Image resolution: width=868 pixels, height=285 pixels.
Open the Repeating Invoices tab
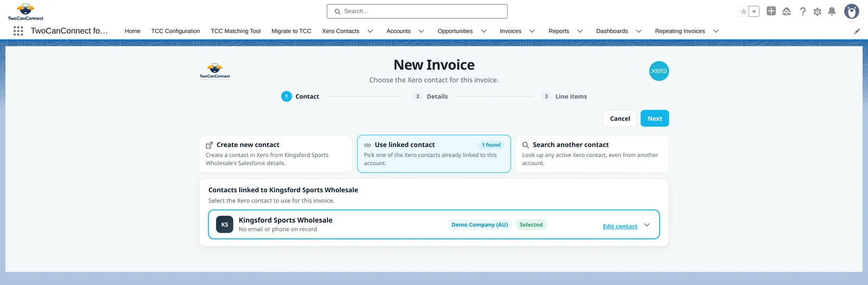click(680, 31)
